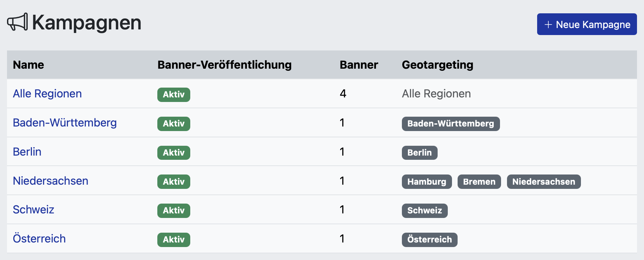Click the Hamburg geotargeting tag
The height and width of the screenshot is (260, 644).
pyautogui.click(x=426, y=182)
